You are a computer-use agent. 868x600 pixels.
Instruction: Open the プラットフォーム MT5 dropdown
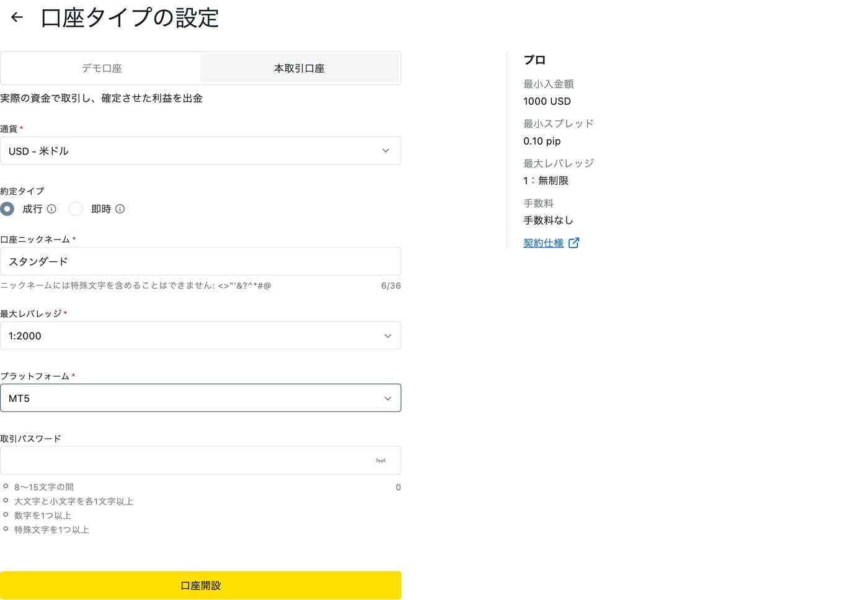tap(200, 398)
